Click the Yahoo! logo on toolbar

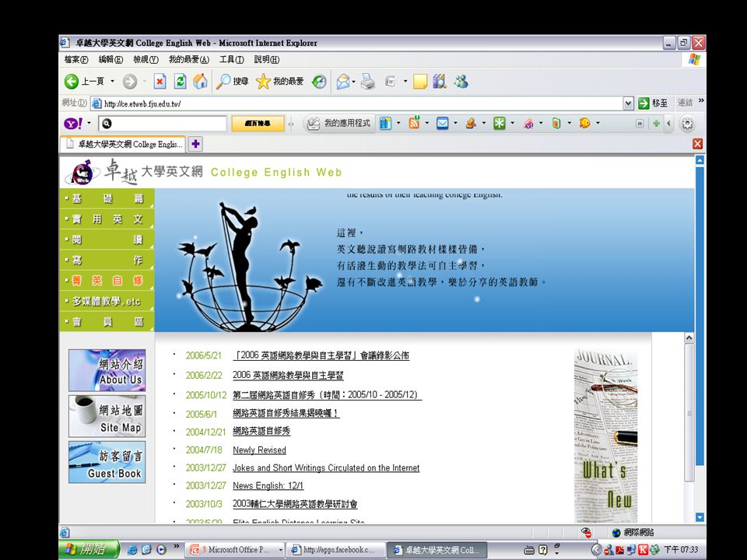coord(73,124)
